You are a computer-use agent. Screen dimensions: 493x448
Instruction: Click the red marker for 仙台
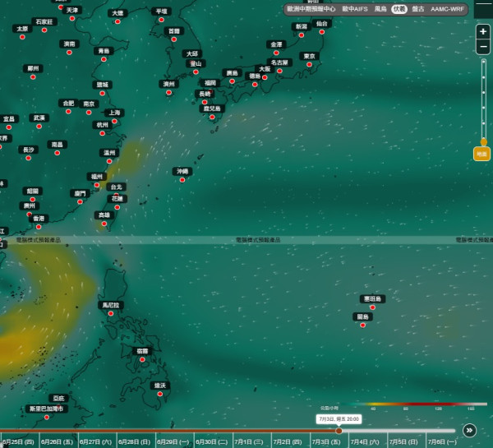pyautogui.click(x=321, y=32)
